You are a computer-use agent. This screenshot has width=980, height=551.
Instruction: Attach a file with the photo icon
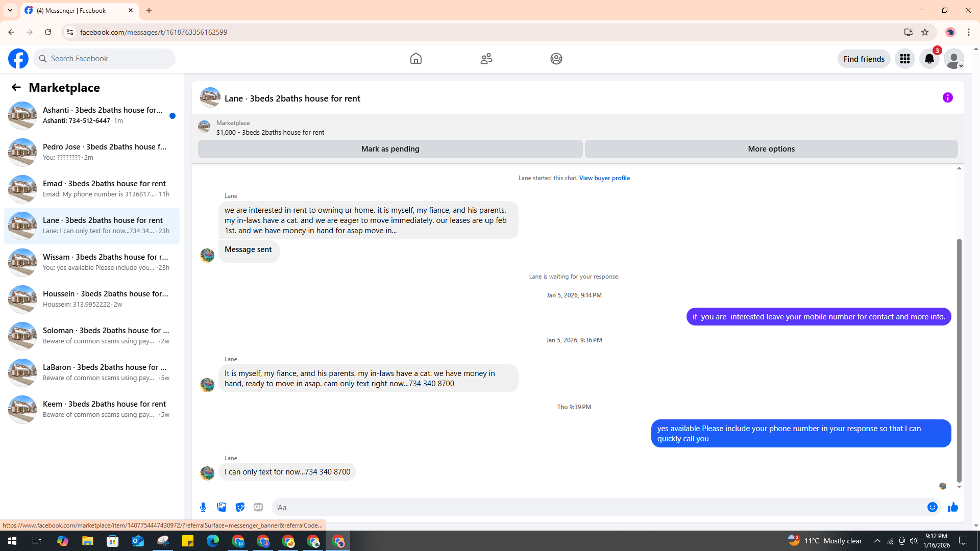tap(222, 507)
